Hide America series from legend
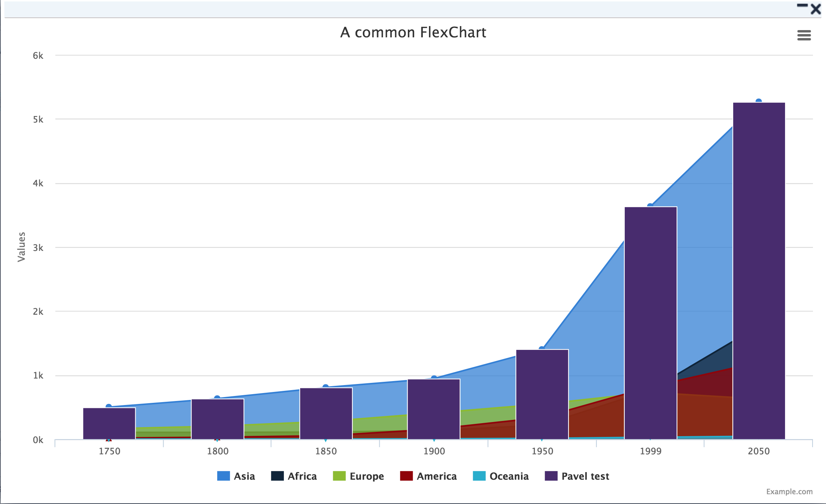 [x=437, y=476]
